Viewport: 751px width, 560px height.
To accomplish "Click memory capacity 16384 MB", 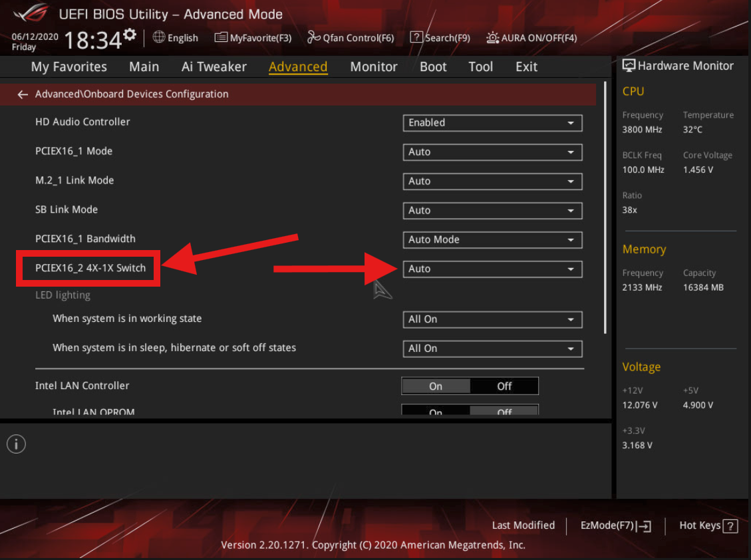I will [x=703, y=287].
